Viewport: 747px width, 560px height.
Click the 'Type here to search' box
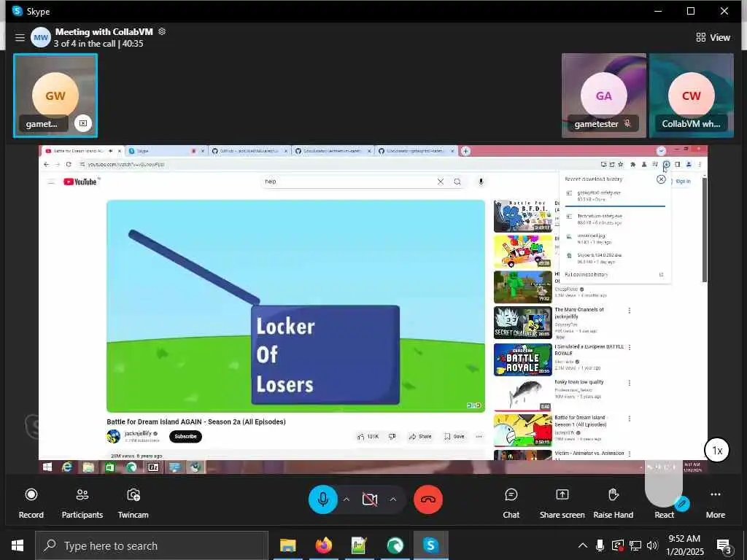(152, 545)
